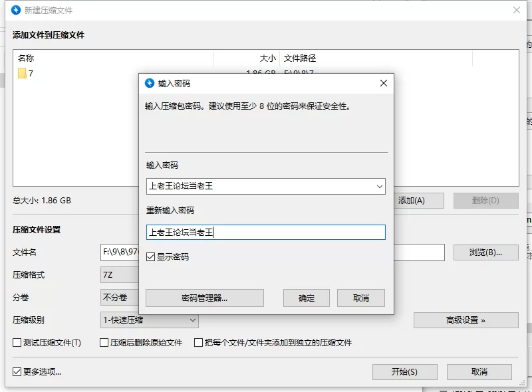Viewport: 532px width, 392px height.
Task: Click the 添加文件到压缩文件 heading
Action: point(49,35)
